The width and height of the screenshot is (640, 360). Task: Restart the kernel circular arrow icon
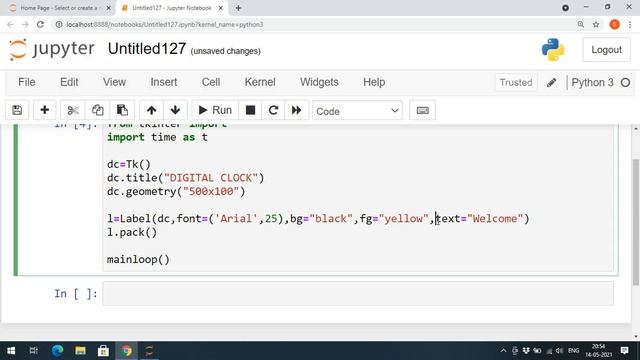[x=273, y=110]
